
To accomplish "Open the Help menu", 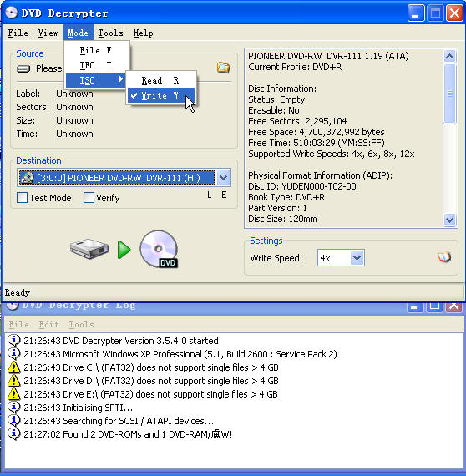I will (143, 33).
